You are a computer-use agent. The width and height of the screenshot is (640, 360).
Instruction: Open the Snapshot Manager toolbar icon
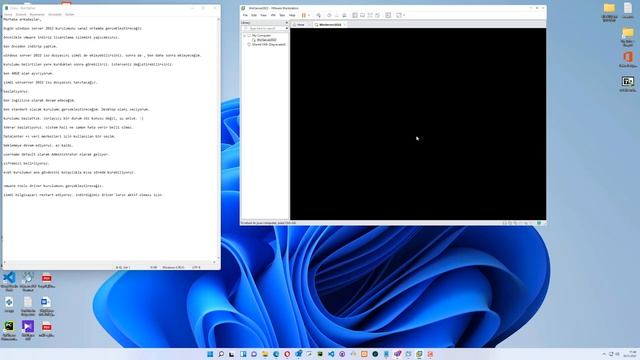click(344, 15)
